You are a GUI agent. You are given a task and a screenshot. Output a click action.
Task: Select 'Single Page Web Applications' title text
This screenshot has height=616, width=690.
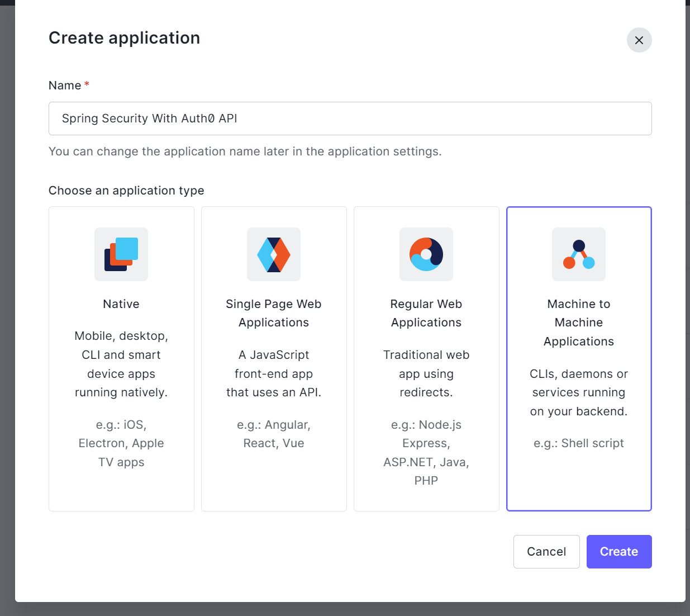[x=274, y=313]
